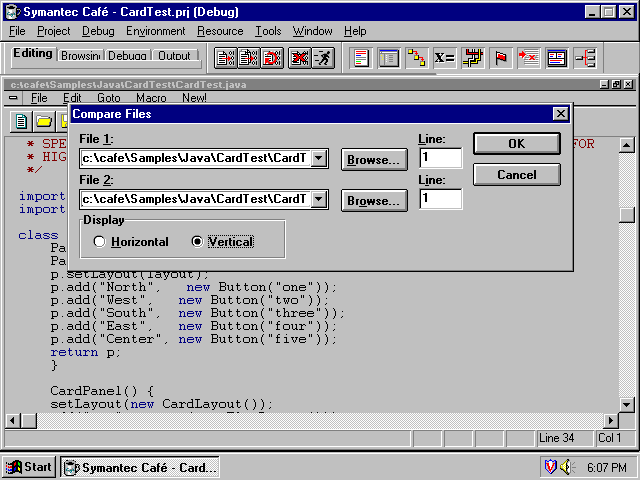Image resolution: width=640 pixels, height=480 pixels.
Task: Open the Class hierarchy tree icon
Action: point(585,58)
